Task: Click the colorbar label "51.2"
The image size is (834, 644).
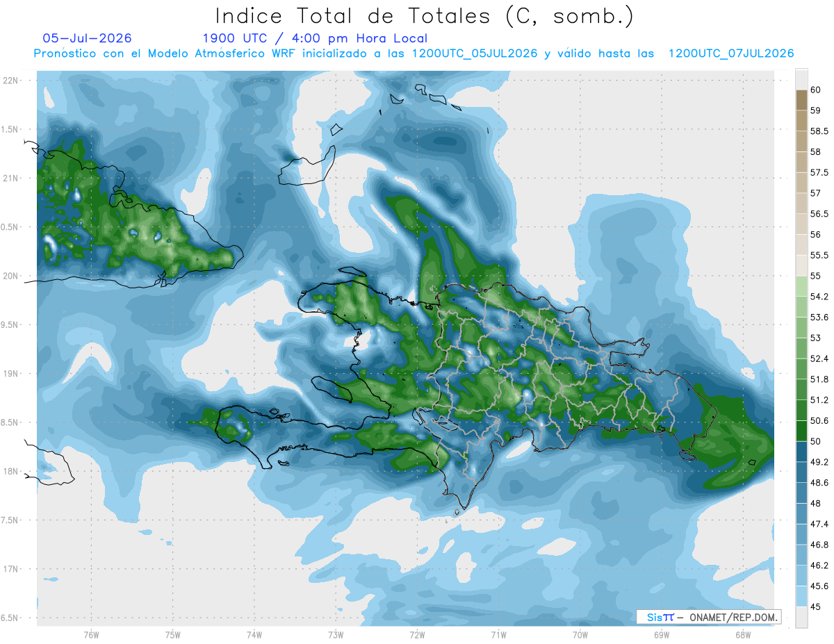Action: click(x=821, y=400)
